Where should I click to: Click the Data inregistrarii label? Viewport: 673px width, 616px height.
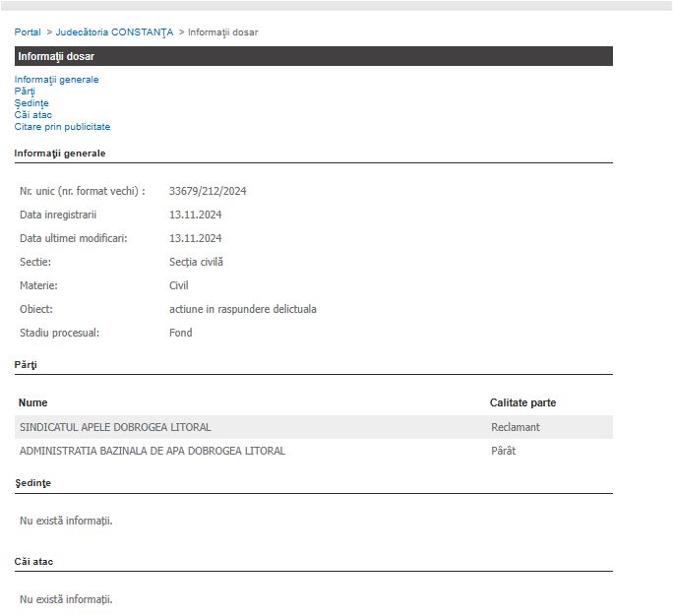[x=58, y=215]
